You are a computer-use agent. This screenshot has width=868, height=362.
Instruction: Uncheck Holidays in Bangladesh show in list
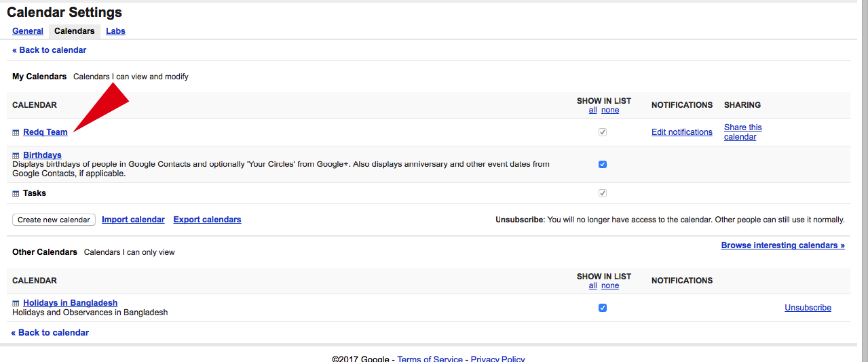[x=603, y=308]
